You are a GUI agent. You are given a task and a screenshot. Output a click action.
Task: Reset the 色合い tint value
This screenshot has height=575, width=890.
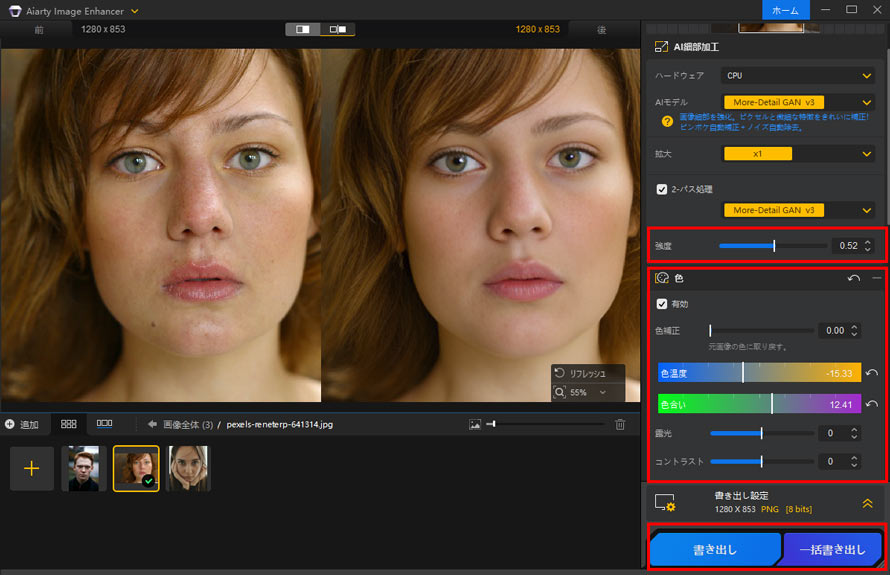tap(872, 404)
